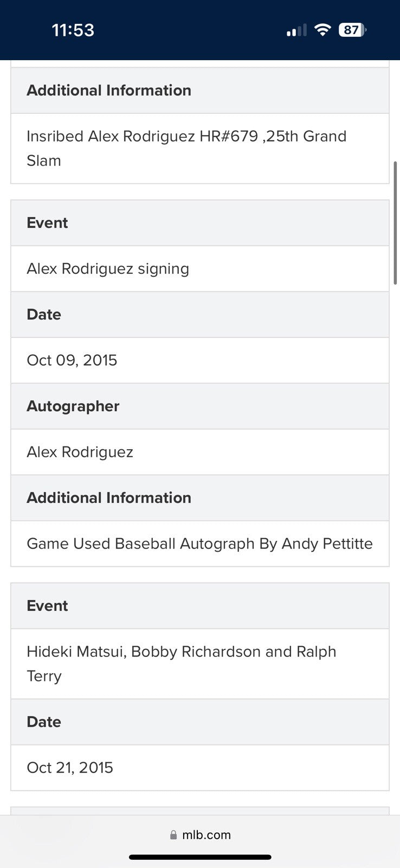Tap Alex Rodriguez under the Autographer header
The image size is (400, 868).
pyautogui.click(x=80, y=452)
